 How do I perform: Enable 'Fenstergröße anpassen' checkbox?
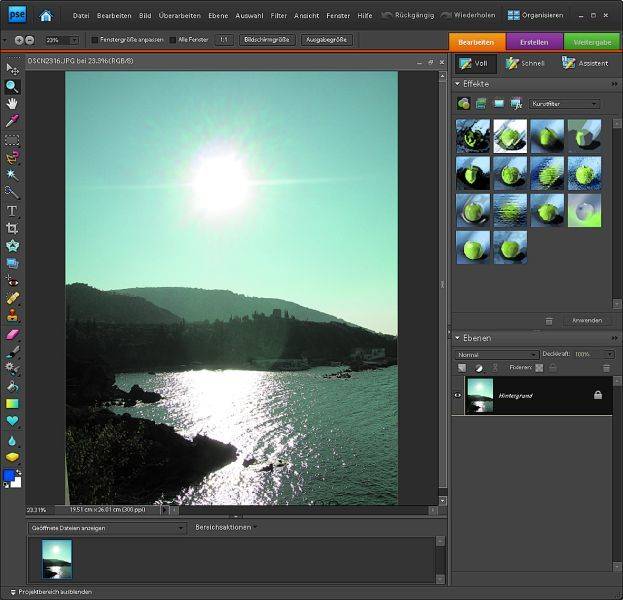tap(95, 39)
